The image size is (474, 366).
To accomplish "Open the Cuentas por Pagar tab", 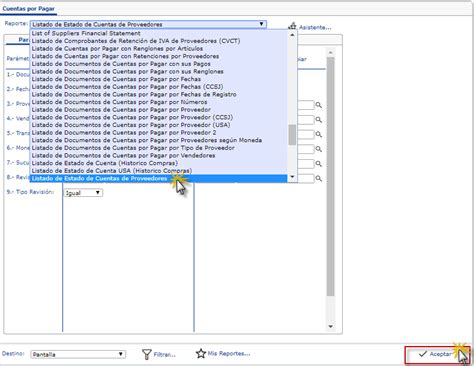I will click(x=28, y=9).
